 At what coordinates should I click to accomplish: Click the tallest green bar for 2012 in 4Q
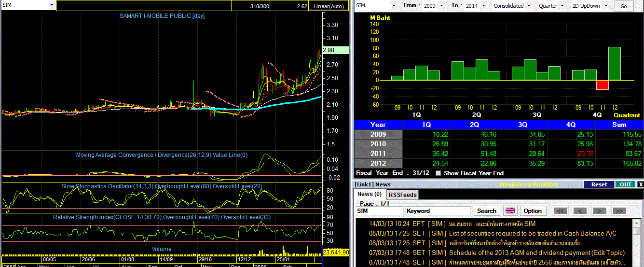coord(615,63)
